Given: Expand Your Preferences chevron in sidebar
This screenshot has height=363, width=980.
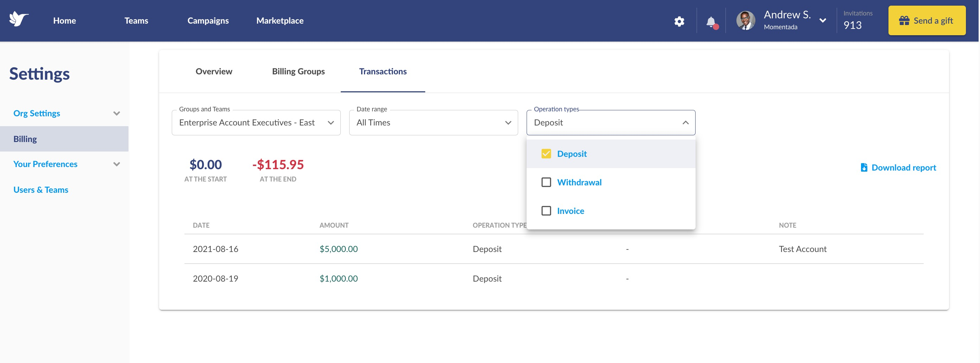Looking at the screenshot, I should [x=117, y=164].
